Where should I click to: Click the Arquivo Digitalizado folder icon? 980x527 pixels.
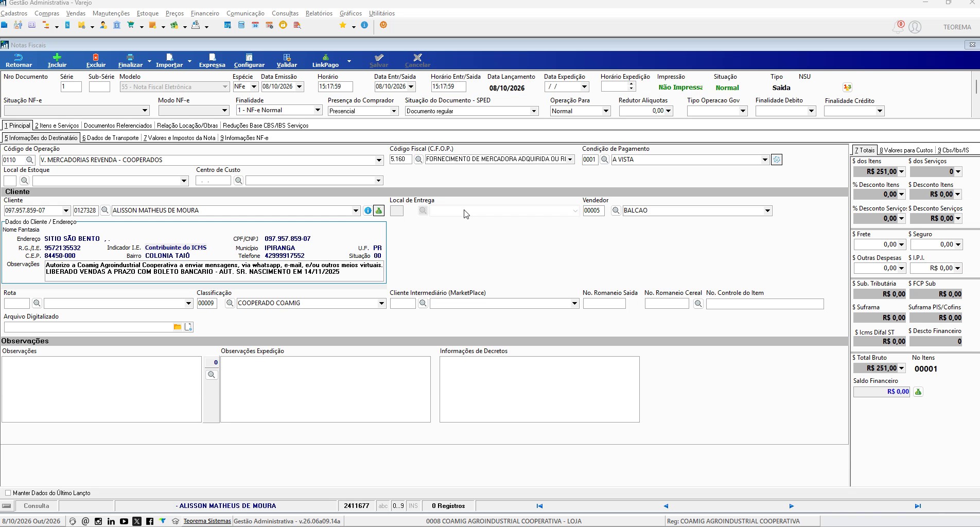(x=178, y=327)
